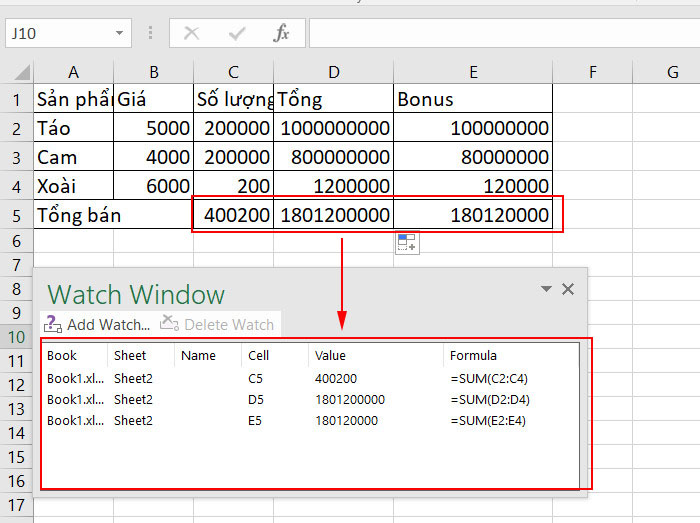Select cell containing Táo
700x523 pixels.
tap(74, 128)
